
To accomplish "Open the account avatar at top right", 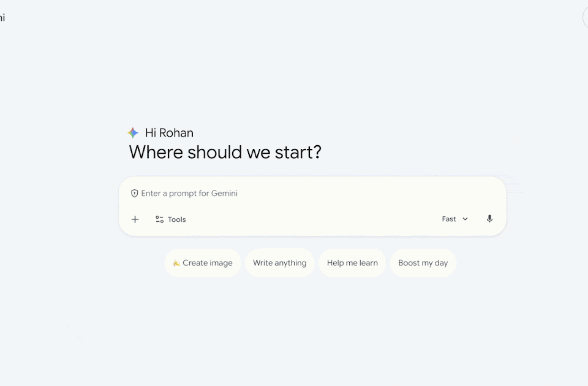I will click(586, 18).
